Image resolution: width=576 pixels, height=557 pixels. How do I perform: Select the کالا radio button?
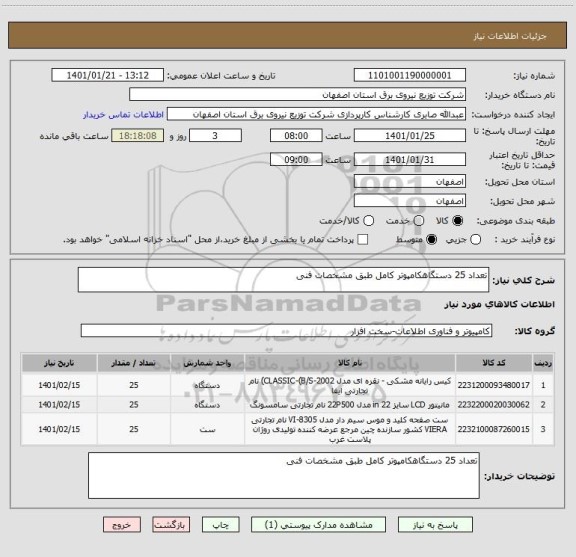tap(458, 221)
